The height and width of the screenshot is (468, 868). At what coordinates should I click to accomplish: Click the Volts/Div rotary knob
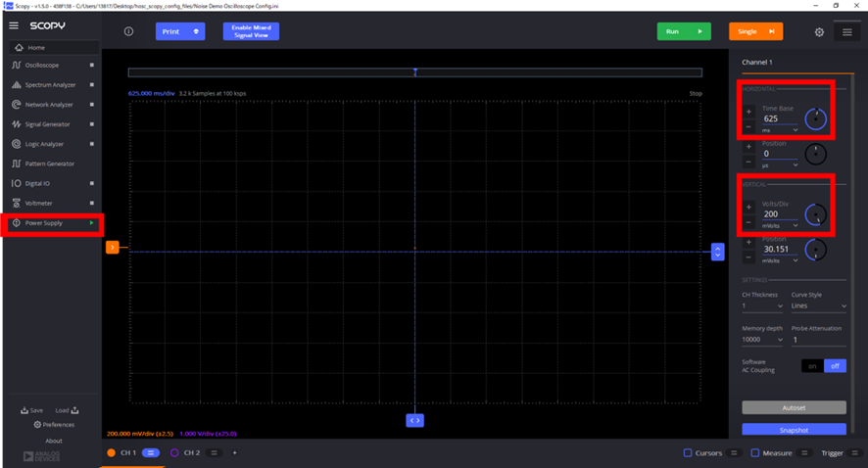(815, 214)
